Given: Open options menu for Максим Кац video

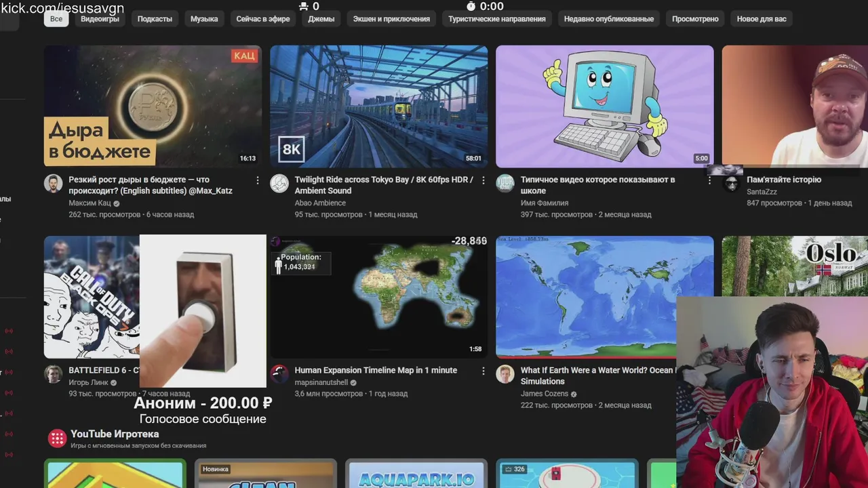Looking at the screenshot, I should click(257, 180).
